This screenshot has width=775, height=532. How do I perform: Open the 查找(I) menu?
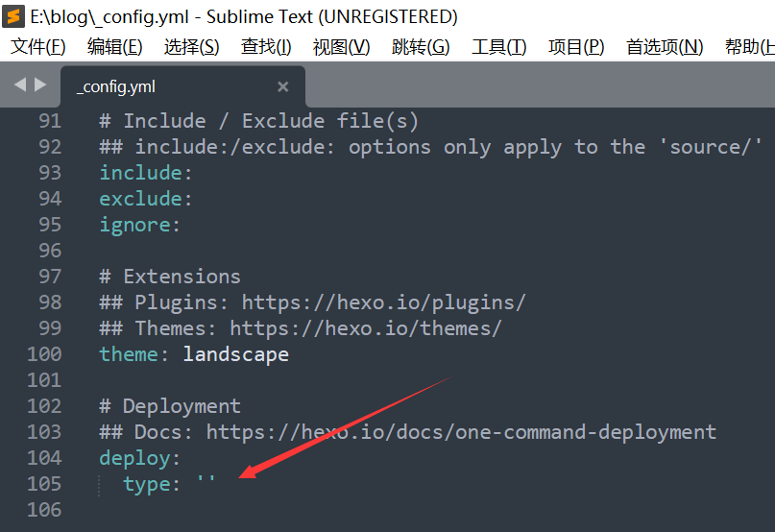click(266, 47)
